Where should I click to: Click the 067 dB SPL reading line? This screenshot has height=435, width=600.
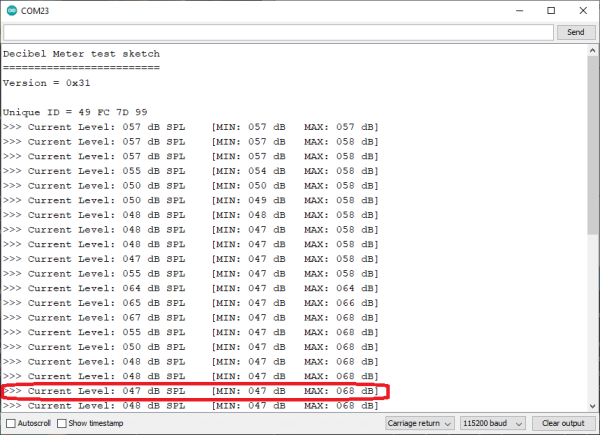(x=190, y=317)
